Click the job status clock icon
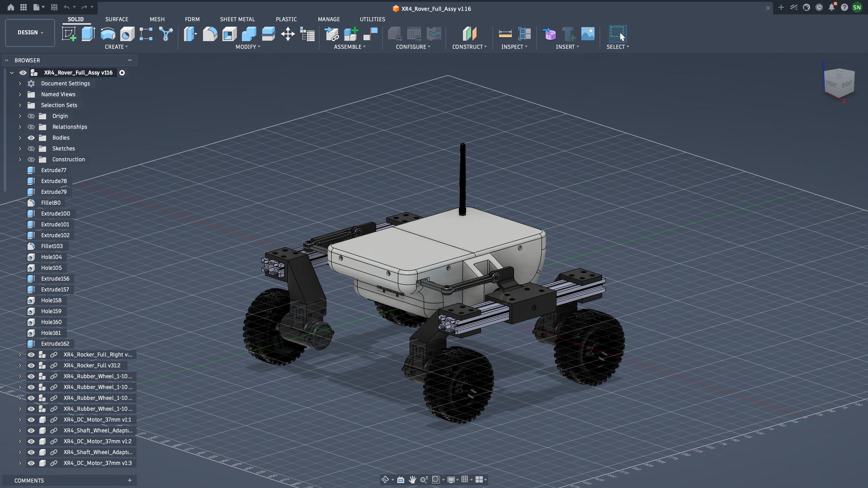 coord(819,7)
